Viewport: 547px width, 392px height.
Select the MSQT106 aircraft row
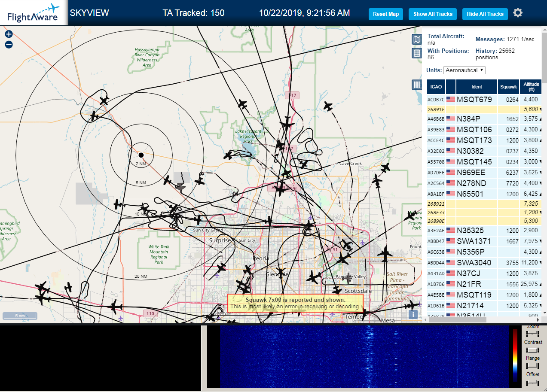484,130
